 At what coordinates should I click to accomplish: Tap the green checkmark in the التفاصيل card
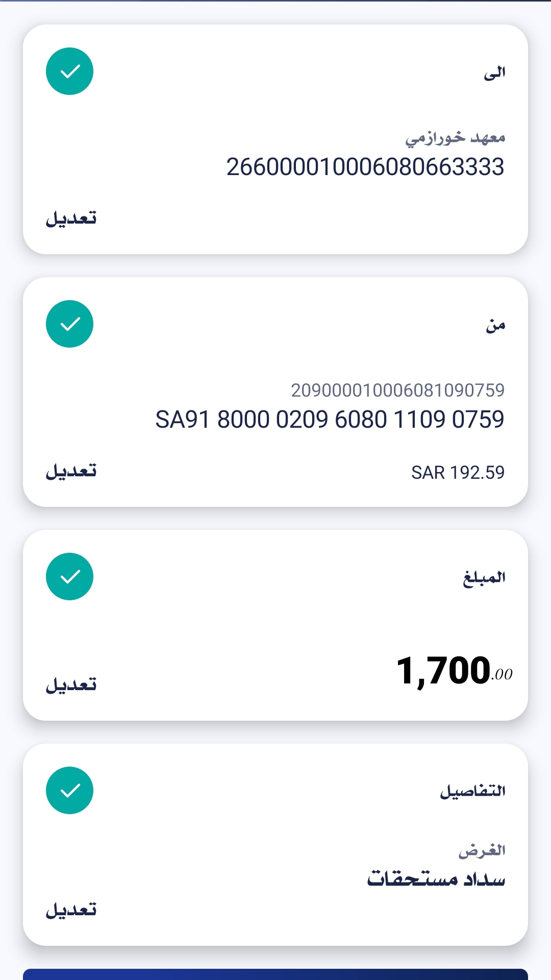69,791
